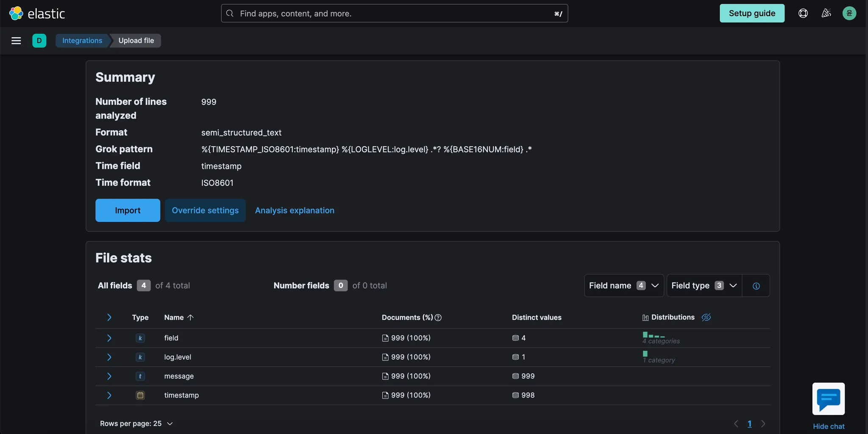Screen dimensions: 868x434
Task: Click the D space selector badge
Action: coord(39,41)
